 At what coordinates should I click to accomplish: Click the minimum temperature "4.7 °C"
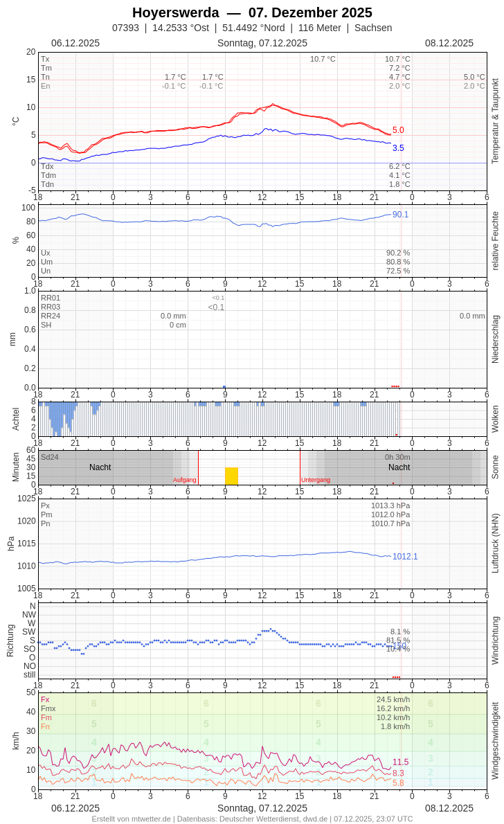pyautogui.click(x=399, y=78)
